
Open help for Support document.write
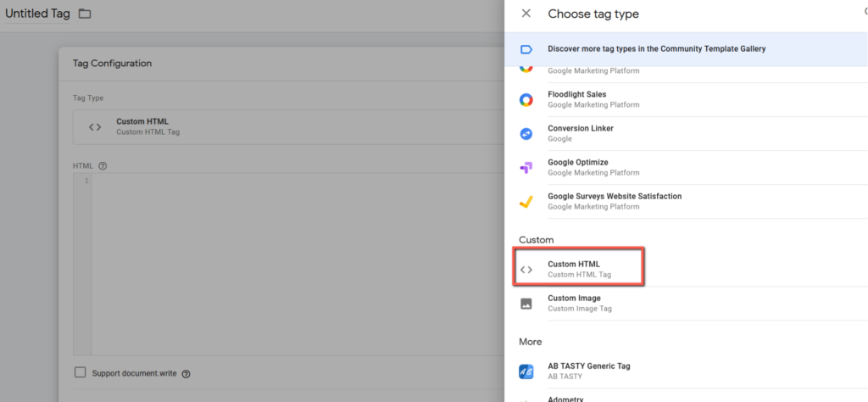(186, 373)
